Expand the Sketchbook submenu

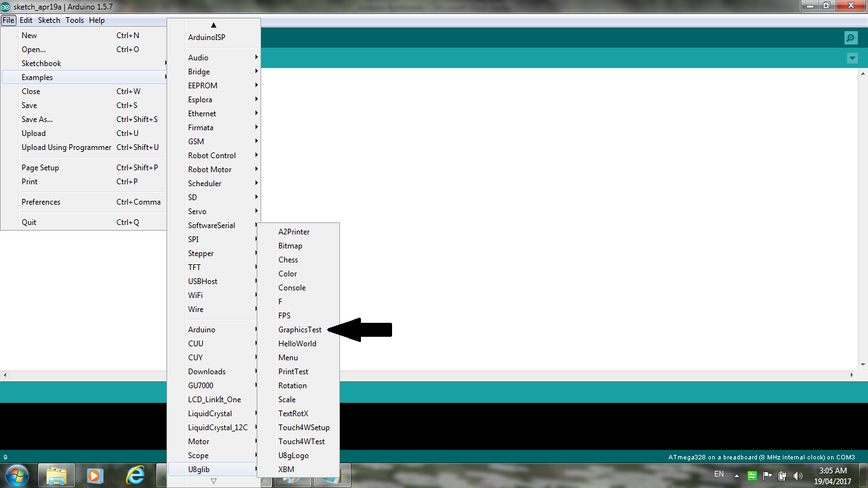click(85, 64)
